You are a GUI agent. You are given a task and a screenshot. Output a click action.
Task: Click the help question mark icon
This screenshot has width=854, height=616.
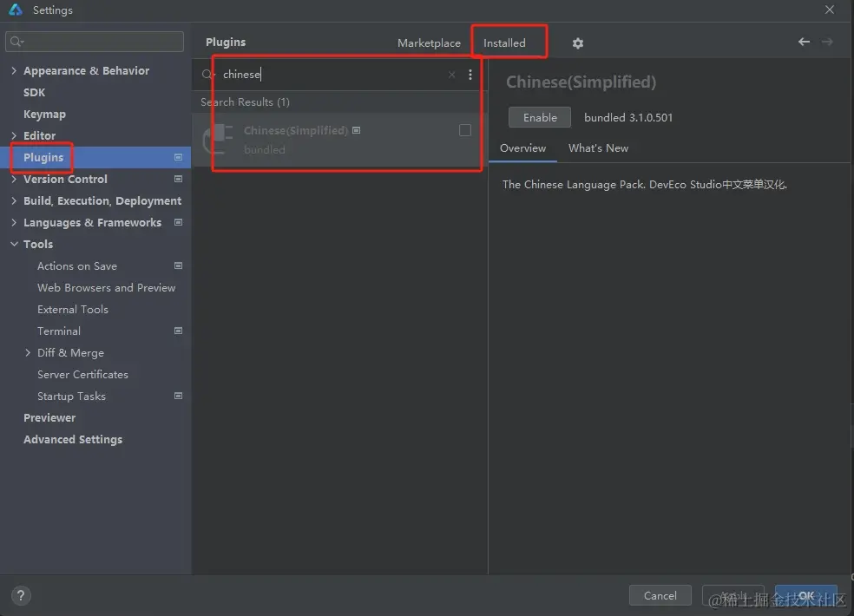[x=20, y=596]
